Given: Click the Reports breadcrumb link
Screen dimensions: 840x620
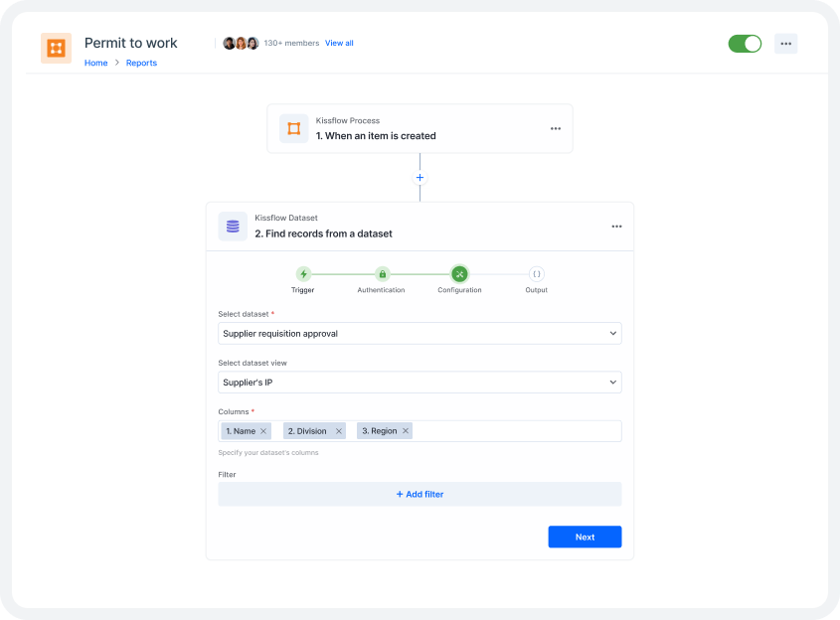Looking at the screenshot, I should pyautogui.click(x=141, y=63).
